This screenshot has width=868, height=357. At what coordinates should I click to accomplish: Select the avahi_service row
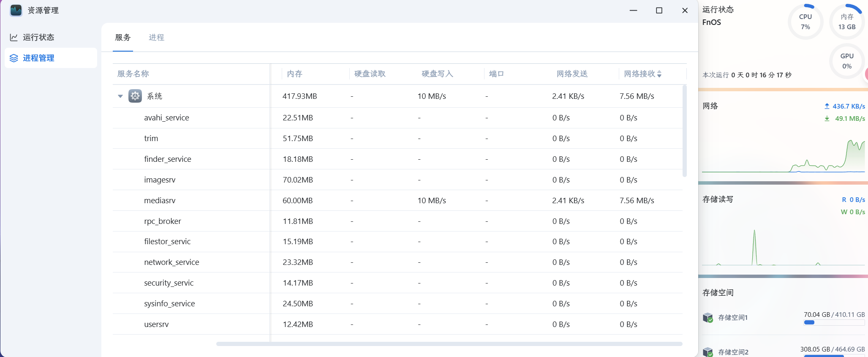click(166, 118)
